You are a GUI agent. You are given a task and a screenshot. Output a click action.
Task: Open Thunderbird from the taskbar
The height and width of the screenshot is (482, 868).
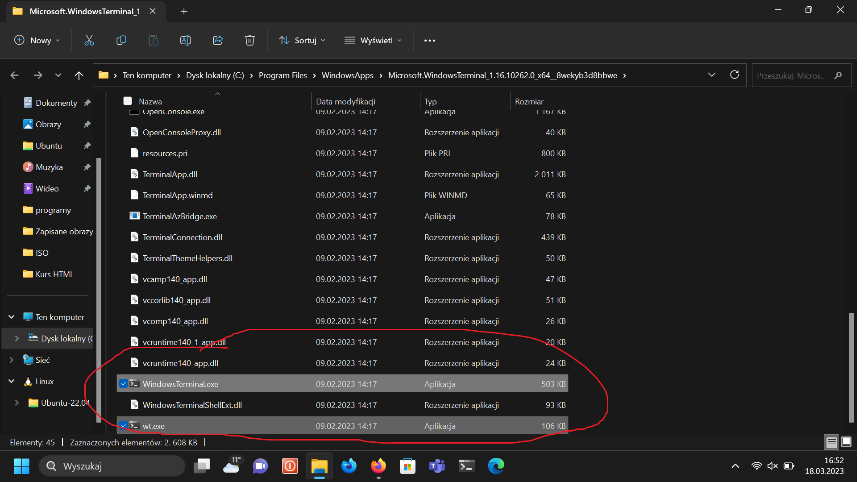tap(349, 466)
